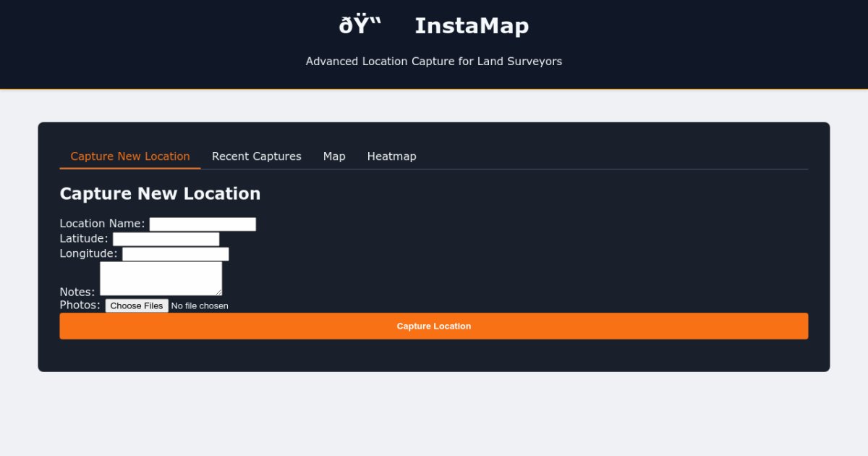Viewport: 868px width, 456px height.
Task: Click the orange active tab underline
Action: (x=129, y=168)
